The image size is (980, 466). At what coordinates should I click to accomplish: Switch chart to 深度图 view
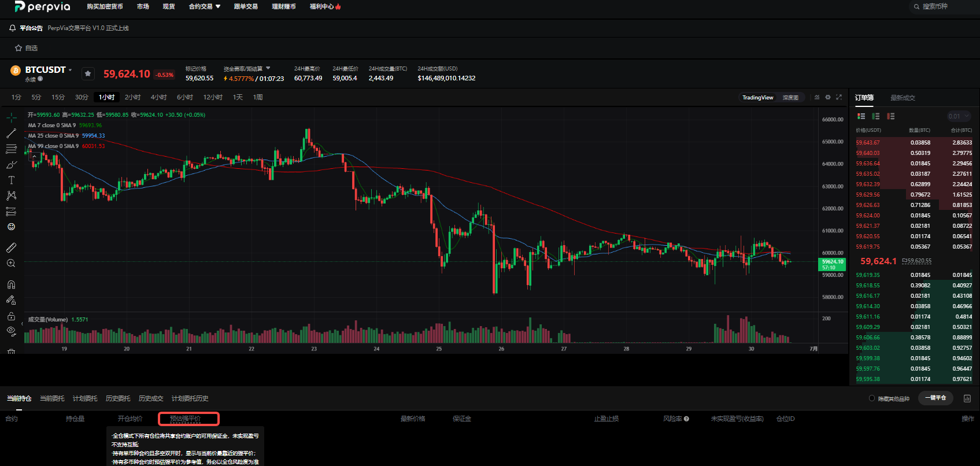click(x=790, y=98)
